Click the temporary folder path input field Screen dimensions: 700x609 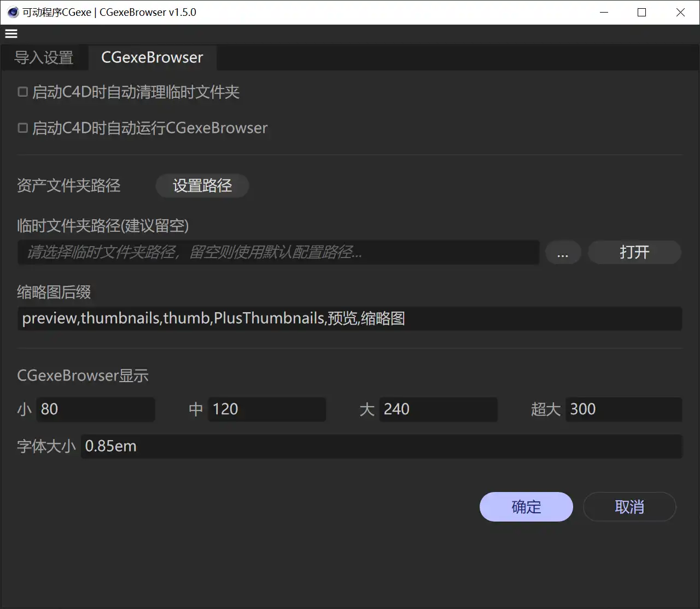pyautogui.click(x=278, y=252)
